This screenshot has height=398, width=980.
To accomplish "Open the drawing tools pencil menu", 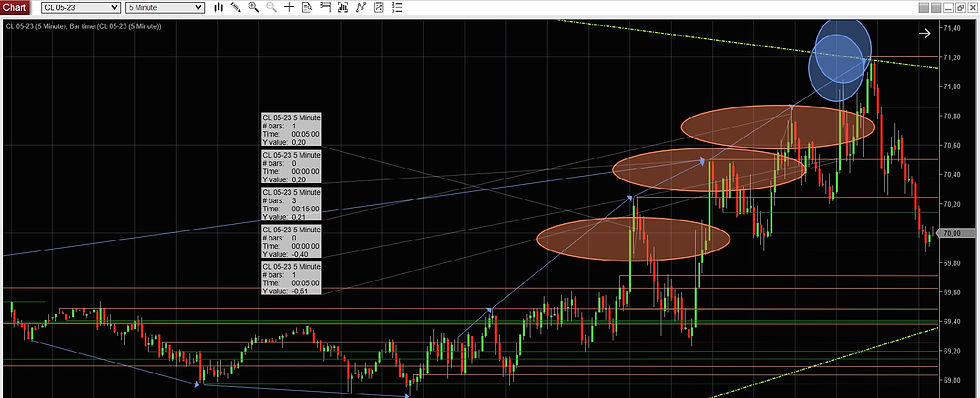I will coord(236,7).
